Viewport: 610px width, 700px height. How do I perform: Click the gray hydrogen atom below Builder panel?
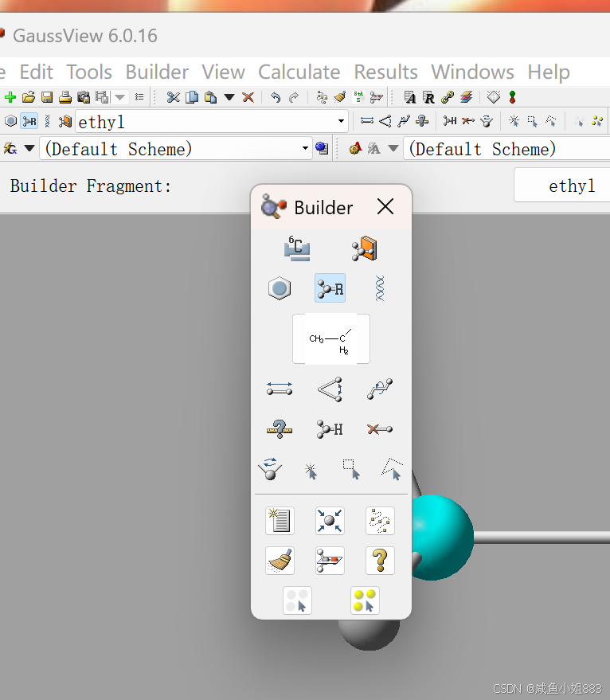pos(369,634)
